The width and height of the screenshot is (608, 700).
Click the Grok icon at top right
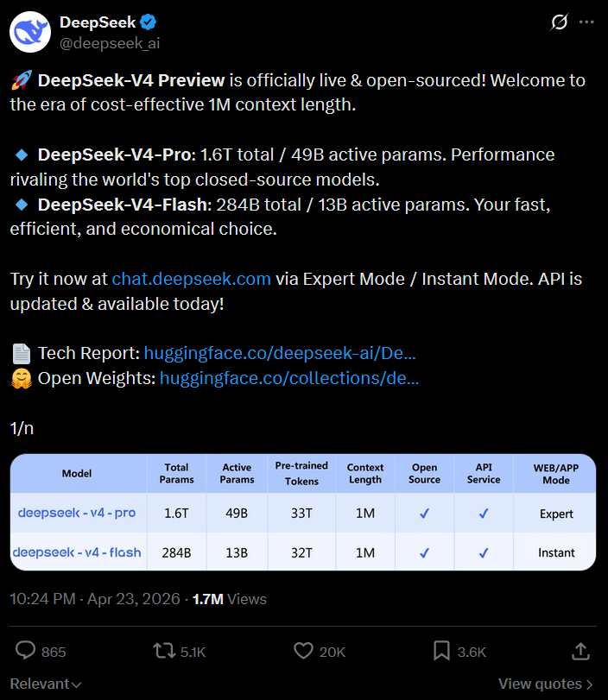pos(560,22)
